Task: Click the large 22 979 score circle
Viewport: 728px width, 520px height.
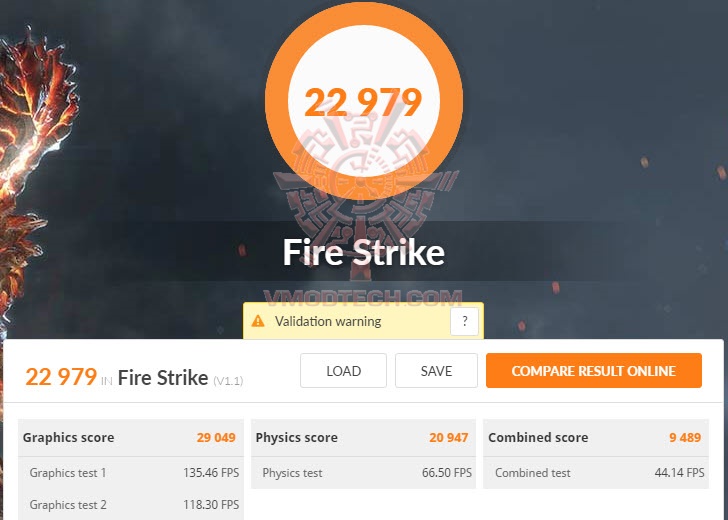Action: tap(364, 101)
